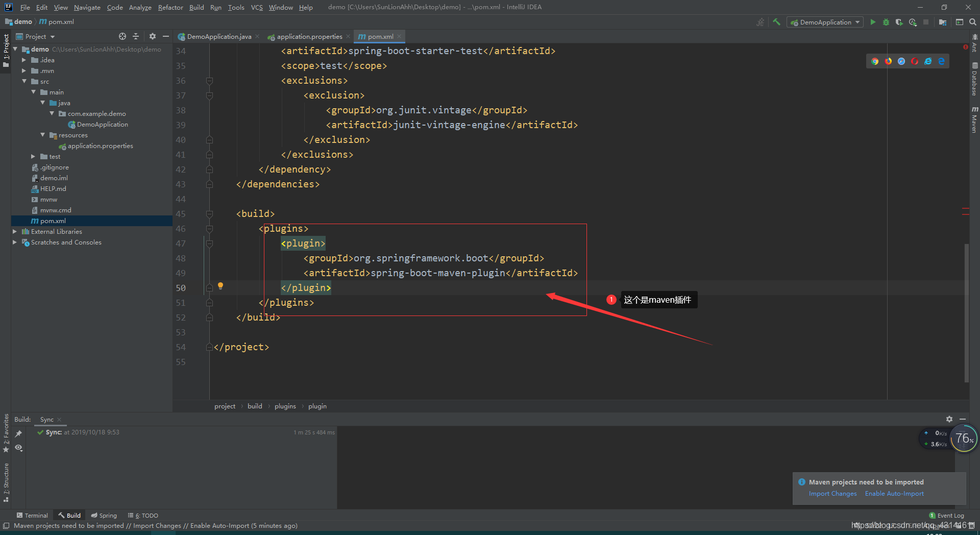Open pom.xml in Edge browser

coord(941,61)
